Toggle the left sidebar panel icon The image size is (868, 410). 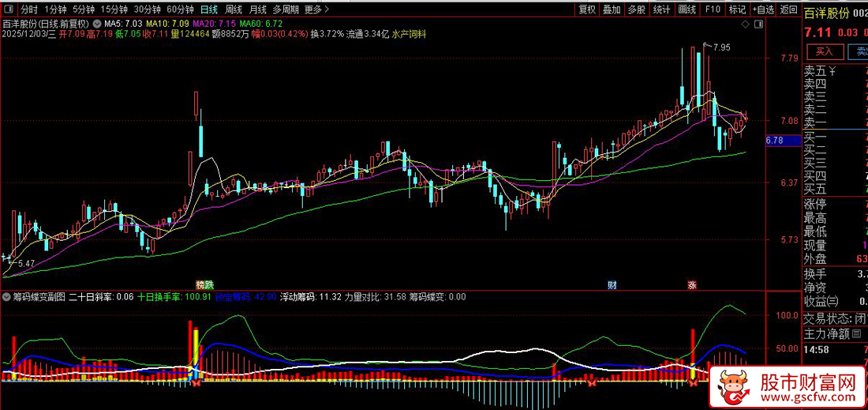pos(9,9)
